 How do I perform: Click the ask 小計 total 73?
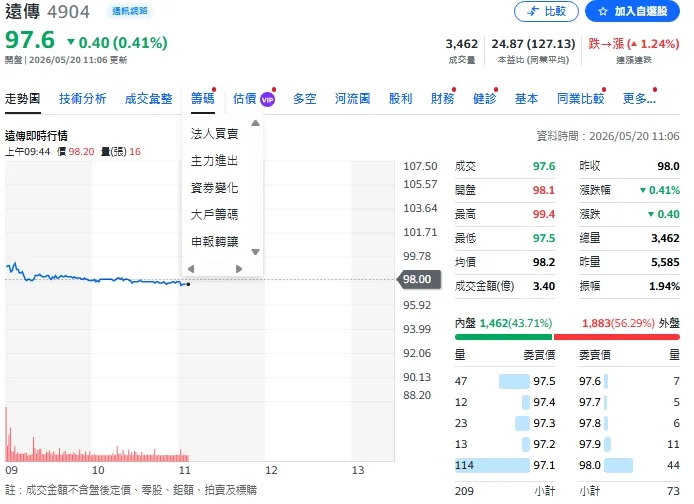point(673,491)
